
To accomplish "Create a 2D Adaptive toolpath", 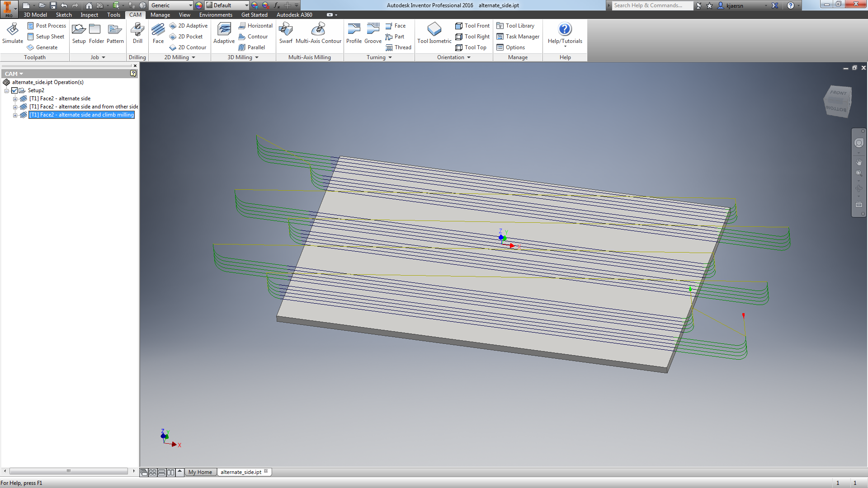I will click(x=189, y=26).
